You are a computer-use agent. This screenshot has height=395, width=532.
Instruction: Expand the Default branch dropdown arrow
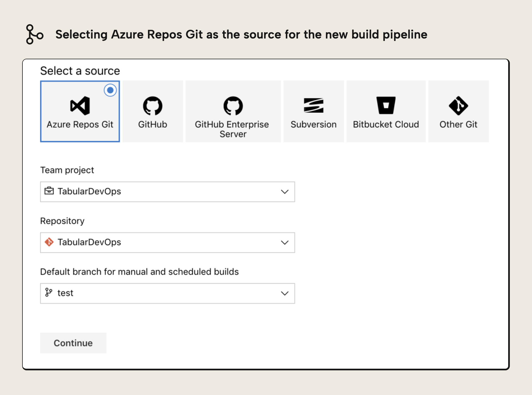(x=285, y=293)
